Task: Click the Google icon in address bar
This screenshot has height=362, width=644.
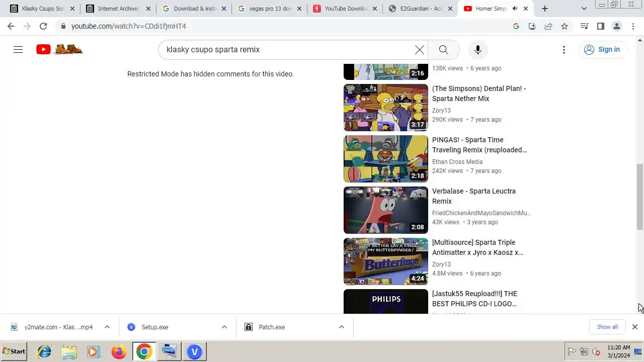Action: [516, 26]
